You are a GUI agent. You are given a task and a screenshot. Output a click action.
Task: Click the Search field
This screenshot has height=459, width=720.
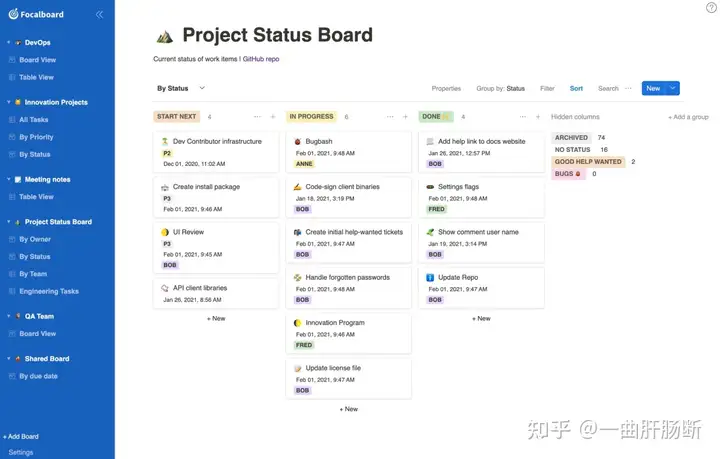608,88
